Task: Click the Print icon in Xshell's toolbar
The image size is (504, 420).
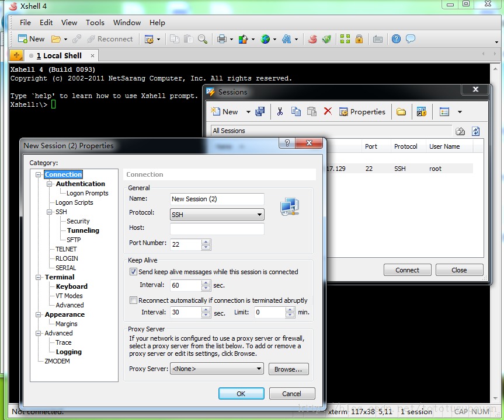Action: (222, 38)
